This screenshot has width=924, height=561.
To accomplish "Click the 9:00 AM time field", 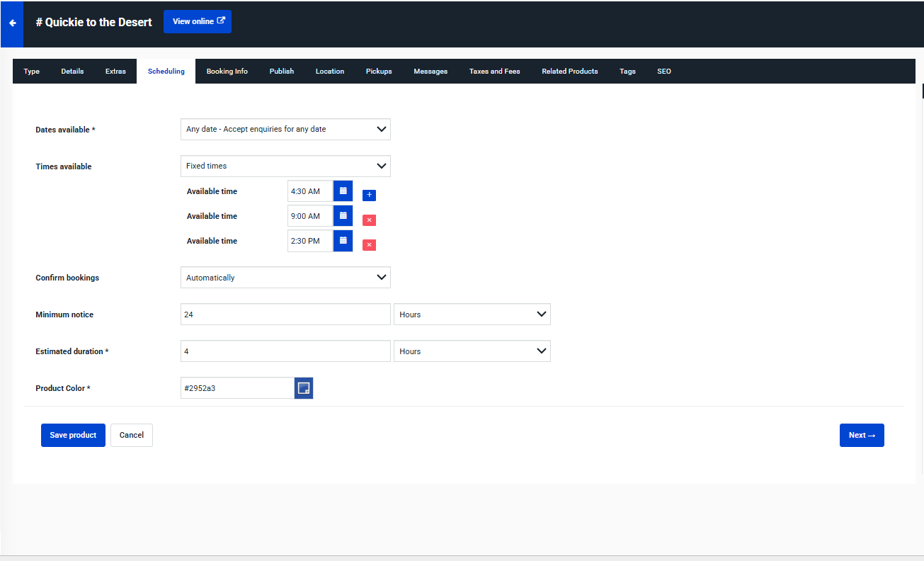I will point(310,216).
